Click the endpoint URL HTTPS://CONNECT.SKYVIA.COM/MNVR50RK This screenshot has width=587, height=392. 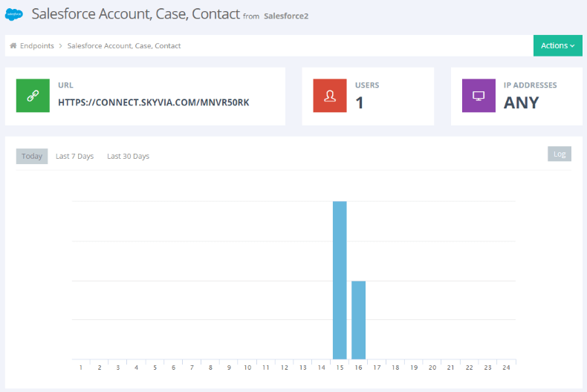click(x=154, y=102)
